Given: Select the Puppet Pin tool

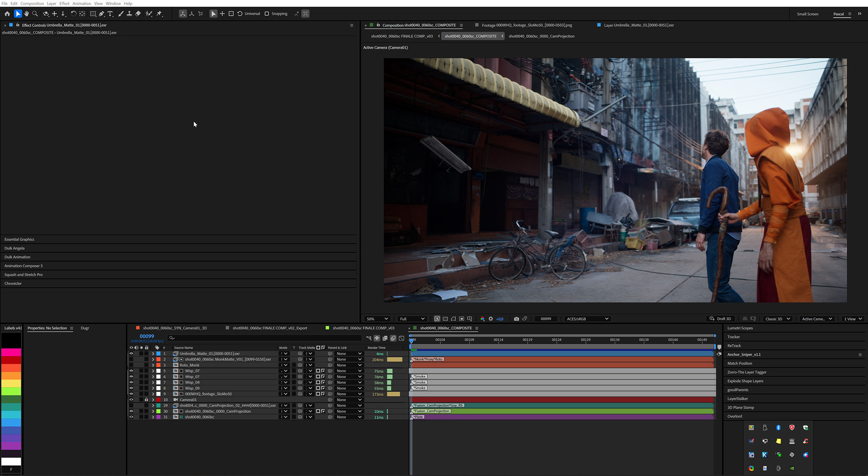Looking at the screenshot, I should [x=159, y=14].
